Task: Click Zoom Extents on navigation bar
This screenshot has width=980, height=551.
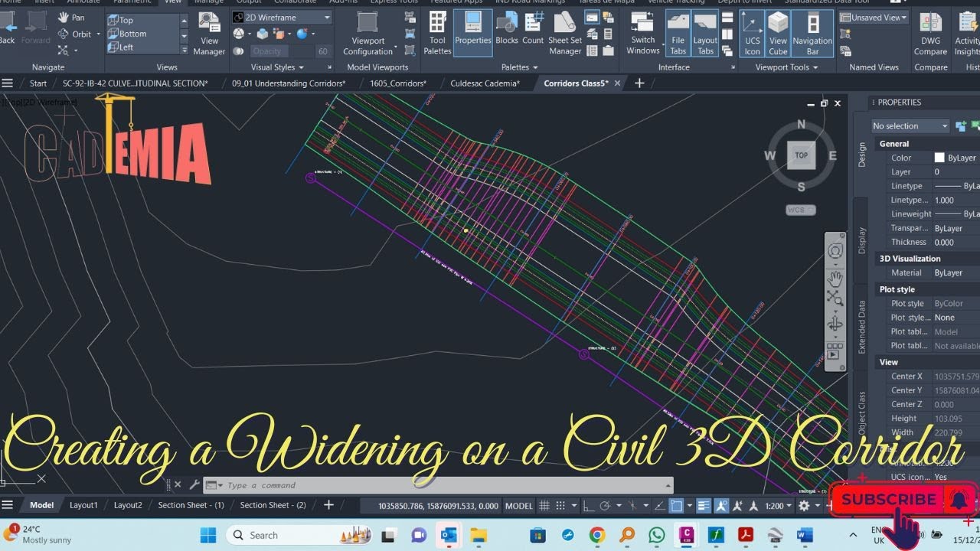Action: click(835, 298)
